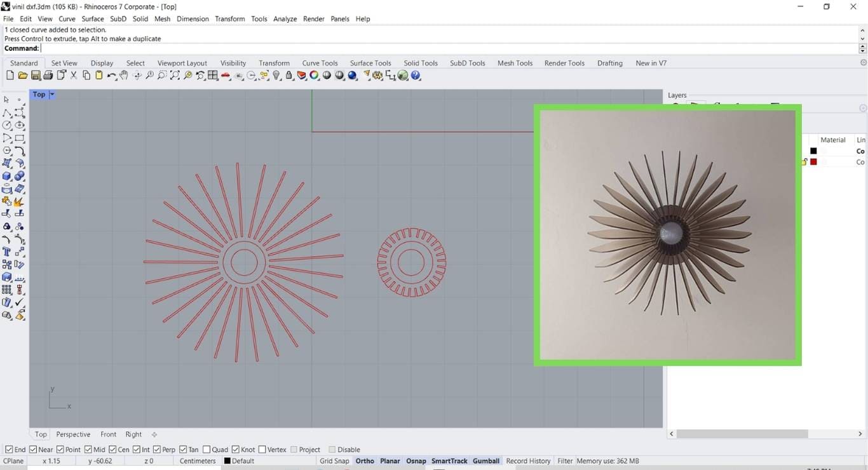Switch to the Curve Tools toolbar tab
The height and width of the screenshot is (470, 868).
320,63
